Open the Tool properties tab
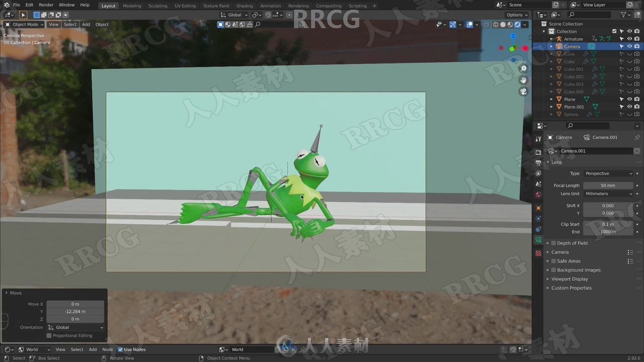 538,139
